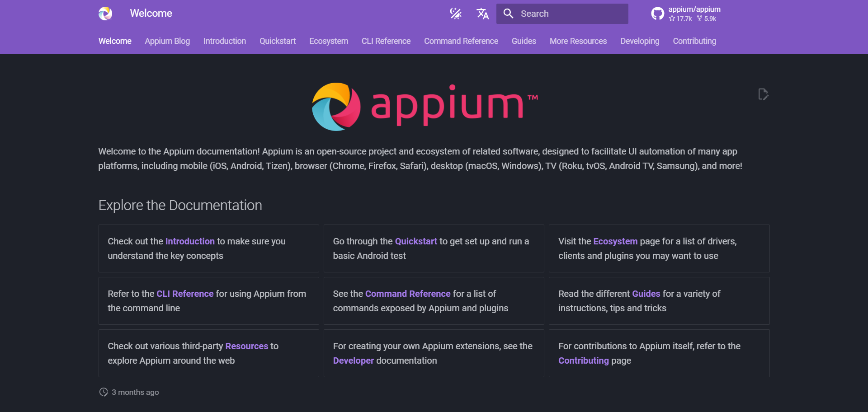Click the GitHub octocat icon
This screenshot has width=868, height=412.
click(x=658, y=14)
